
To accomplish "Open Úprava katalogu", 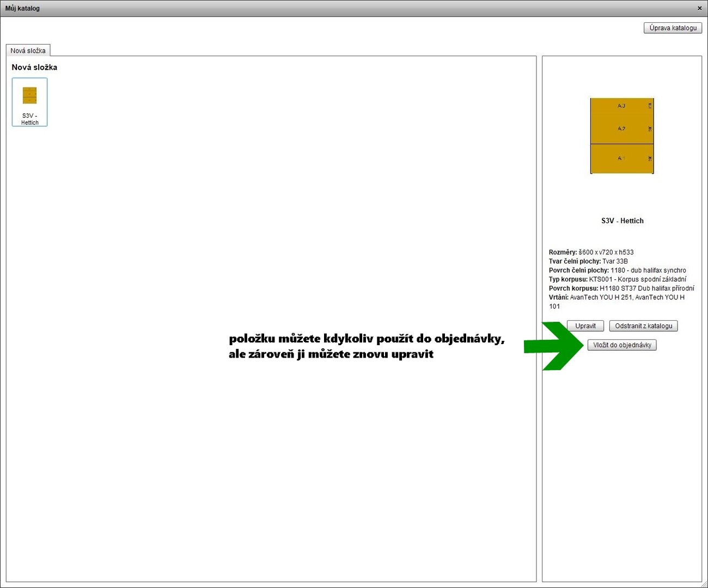I will [673, 28].
